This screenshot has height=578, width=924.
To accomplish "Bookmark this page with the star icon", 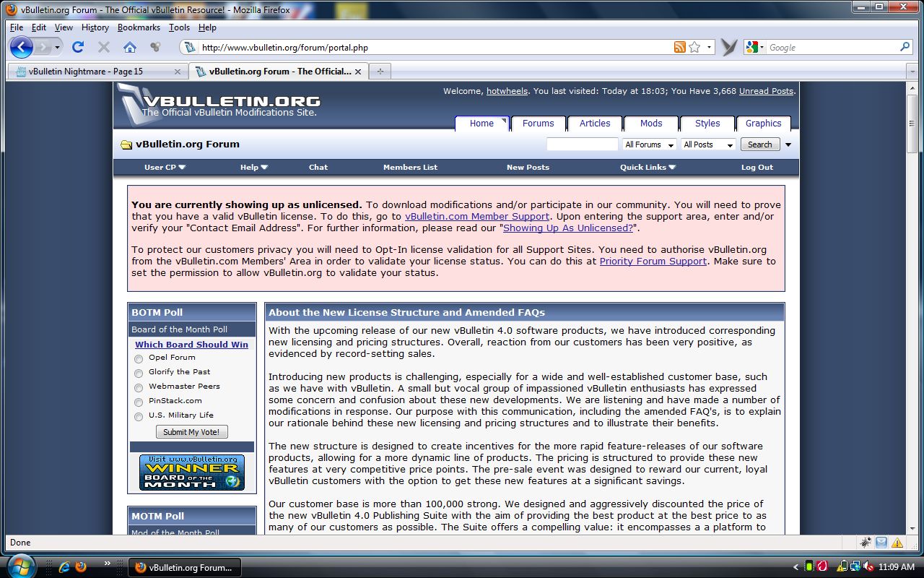I will coord(694,47).
